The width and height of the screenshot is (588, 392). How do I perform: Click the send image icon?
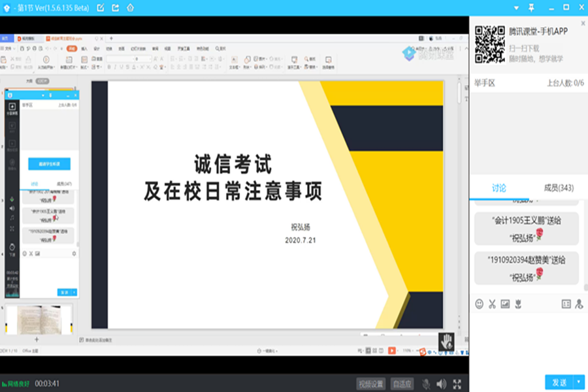(x=505, y=304)
